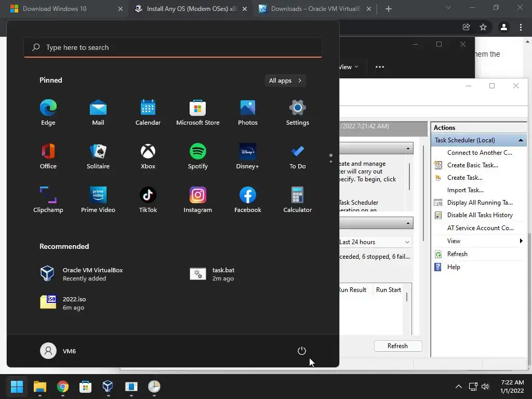This screenshot has width=532, height=399.
Task: Launch Clipchamp video editor
Action: (48, 200)
